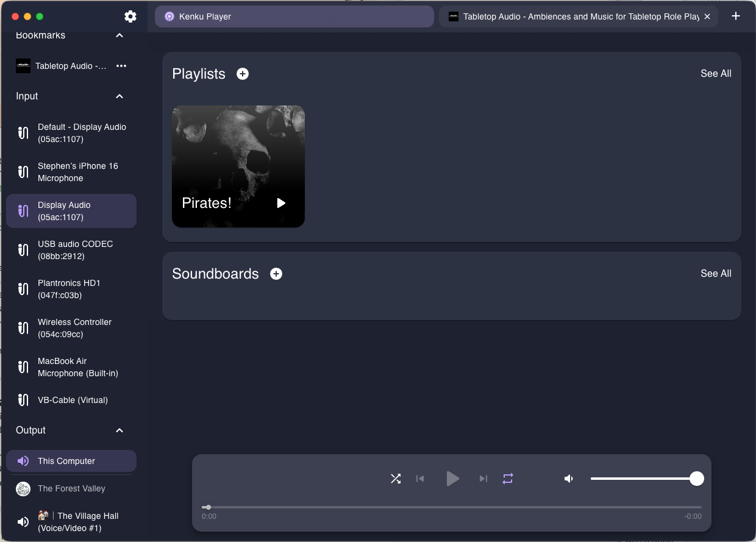Skip to previous track
Image resolution: width=756 pixels, height=542 pixels.
point(420,479)
